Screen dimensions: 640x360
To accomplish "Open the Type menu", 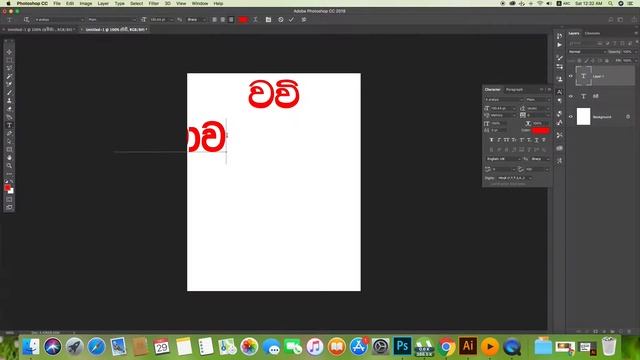I will 120,3.
